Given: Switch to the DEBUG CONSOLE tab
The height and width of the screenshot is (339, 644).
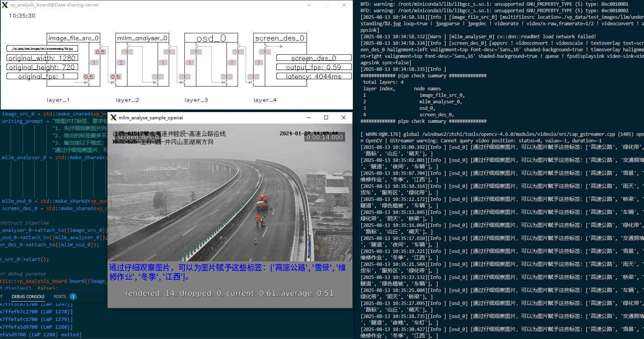Looking at the screenshot, I should tap(28, 297).
